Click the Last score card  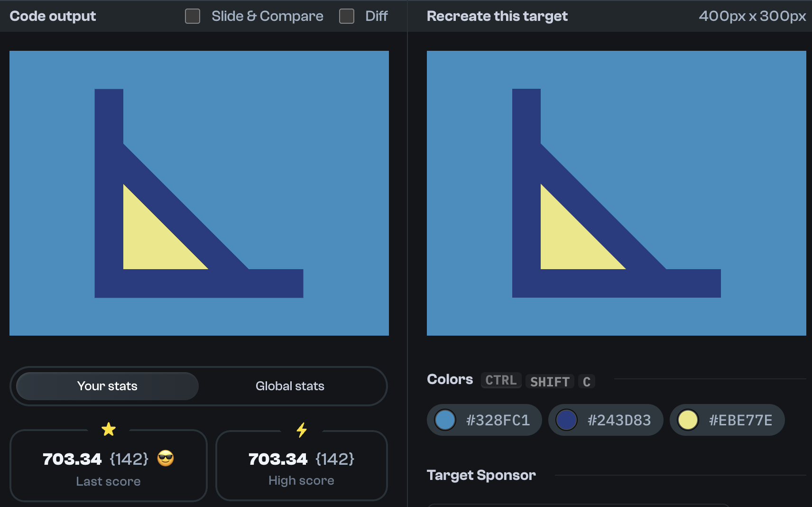point(108,466)
